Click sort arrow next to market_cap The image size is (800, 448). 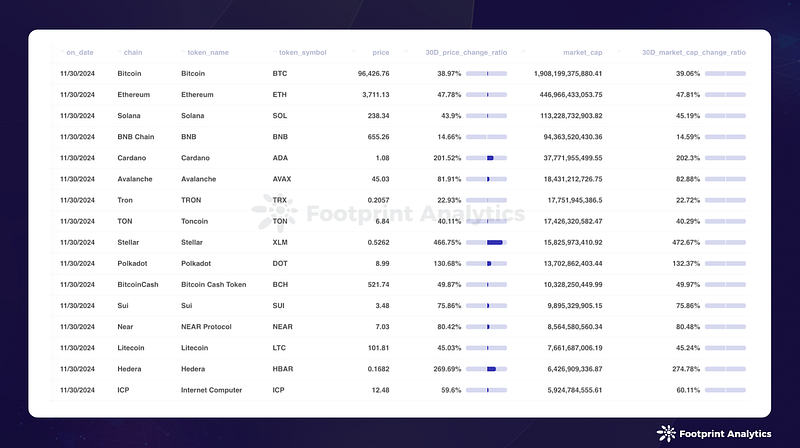point(523,52)
